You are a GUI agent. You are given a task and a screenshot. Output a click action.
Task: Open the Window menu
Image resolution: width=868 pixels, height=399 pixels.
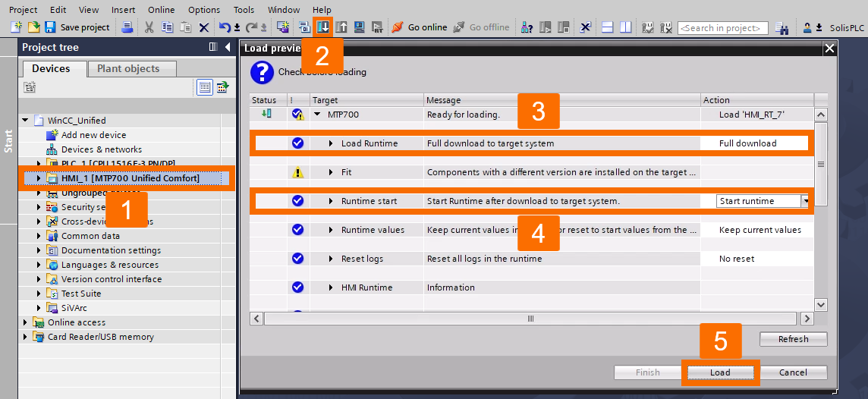point(284,9)
